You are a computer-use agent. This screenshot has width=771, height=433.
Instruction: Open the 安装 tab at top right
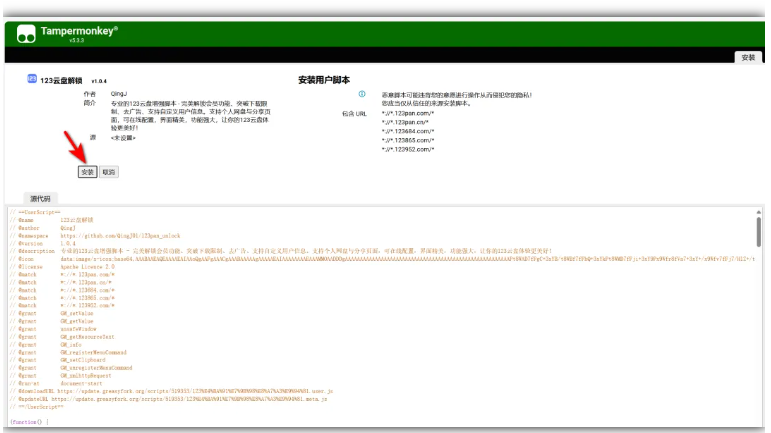click(748, 58)
